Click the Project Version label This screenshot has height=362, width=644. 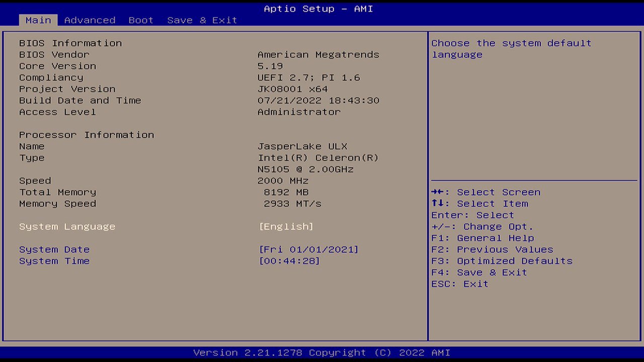67,89
